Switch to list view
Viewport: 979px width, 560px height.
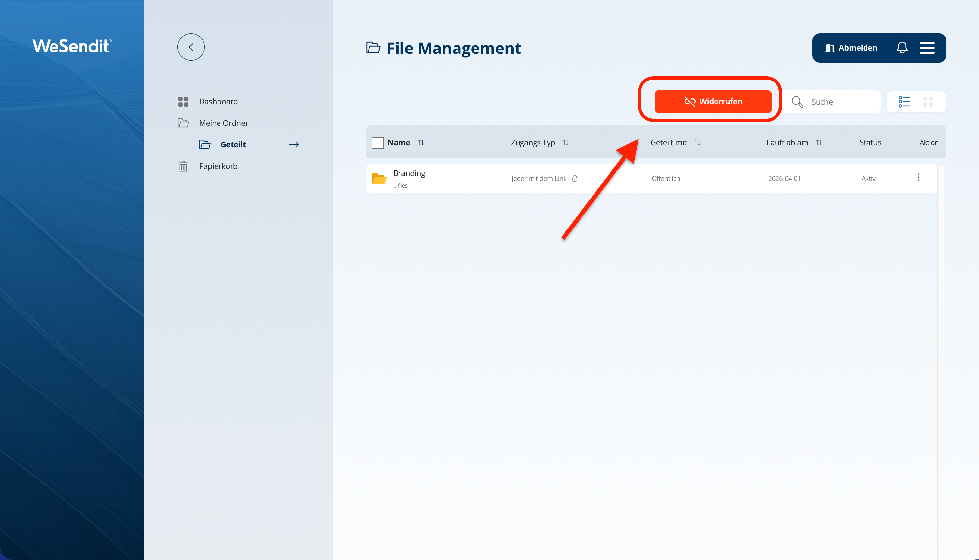tap(904, 102)
